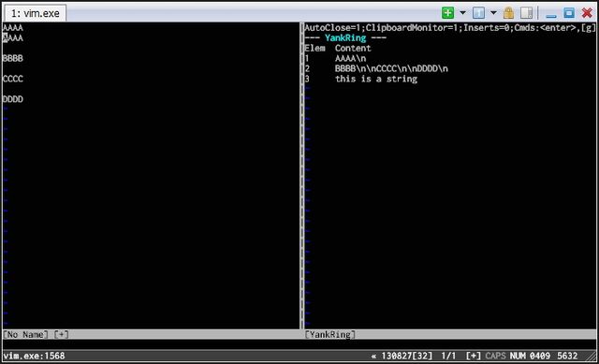Click "vim.exe:1568" in the status bar
599x364 pixels.
click(34, 356)
